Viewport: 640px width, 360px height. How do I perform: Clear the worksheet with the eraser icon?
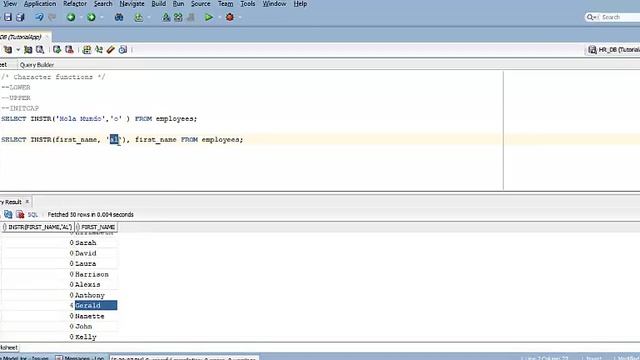click(111, 50)
